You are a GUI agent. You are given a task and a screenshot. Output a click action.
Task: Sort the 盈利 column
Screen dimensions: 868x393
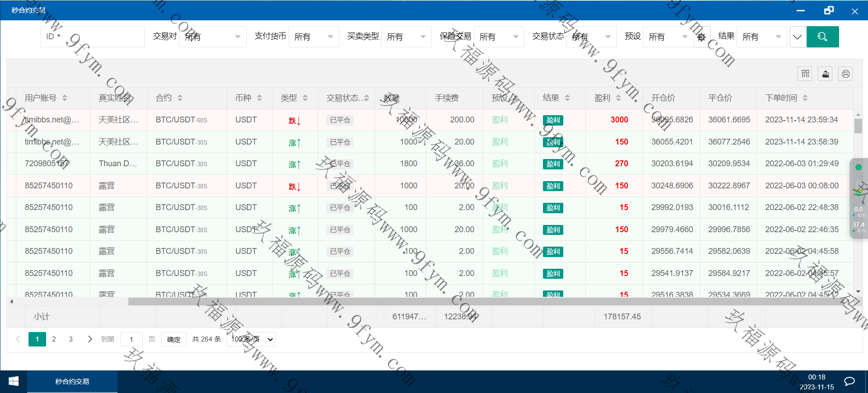coord(618,98)
